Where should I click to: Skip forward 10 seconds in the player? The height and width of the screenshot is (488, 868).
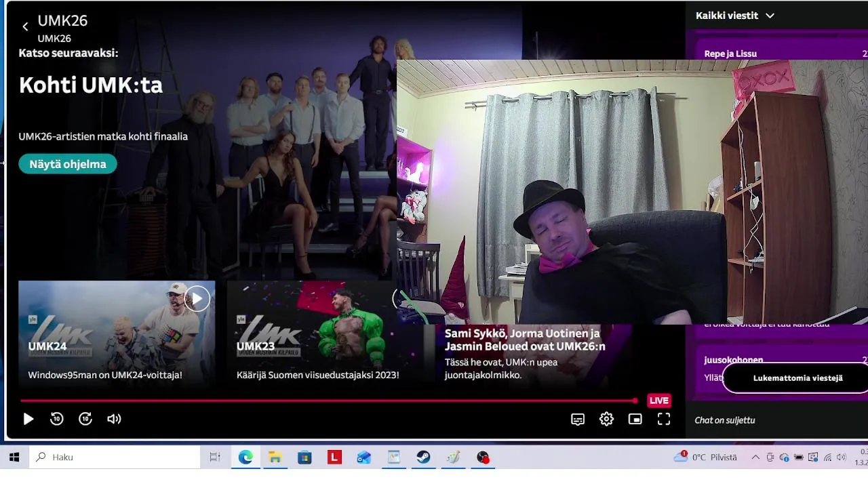85,419
